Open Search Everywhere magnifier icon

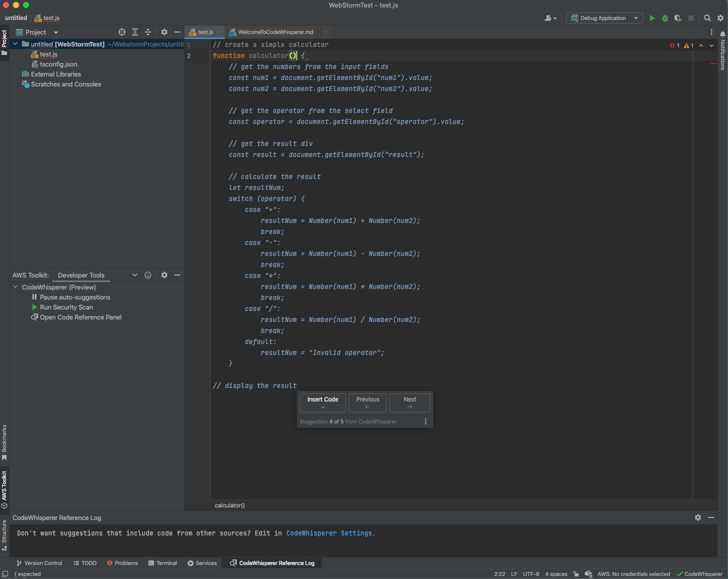(708, 18)
